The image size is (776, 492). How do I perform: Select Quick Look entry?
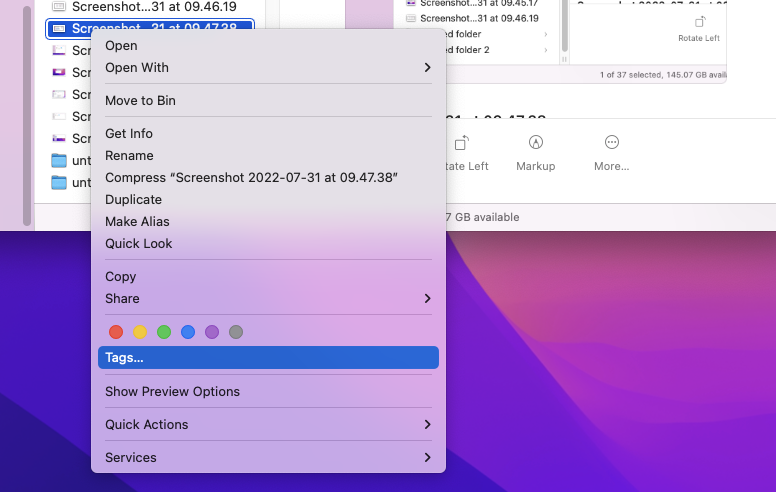point(268,244)
